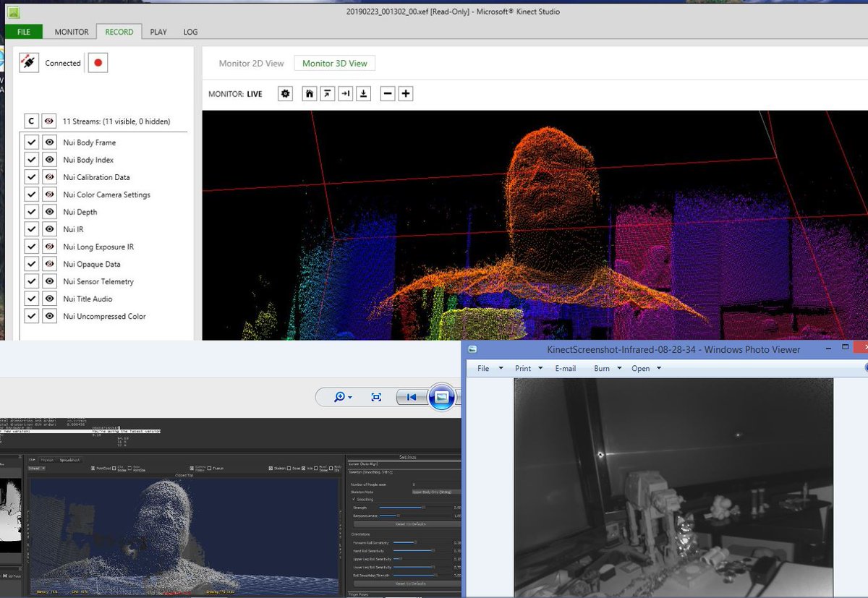Open the 3D view settings gear

(286, 94)
